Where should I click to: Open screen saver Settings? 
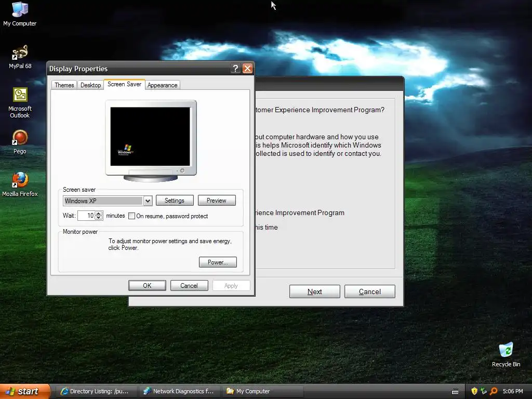175,201
